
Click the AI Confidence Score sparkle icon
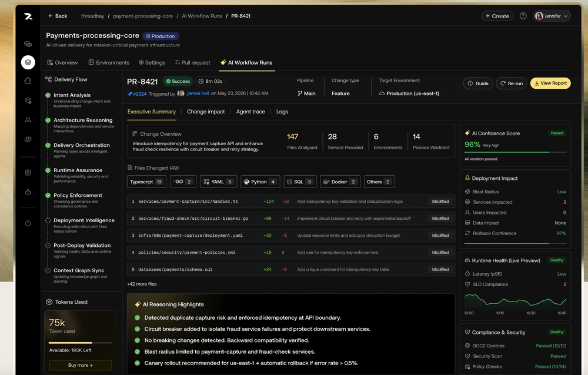[467, 133]
